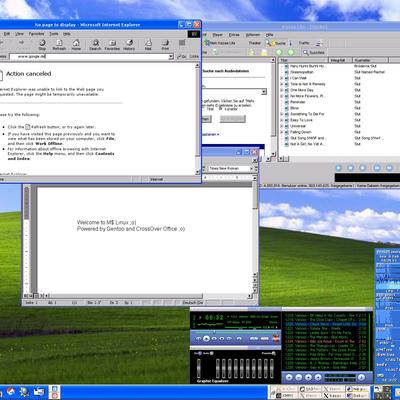Pause playback in Winamp
The image size is (400, 400).
coord(214,339)
